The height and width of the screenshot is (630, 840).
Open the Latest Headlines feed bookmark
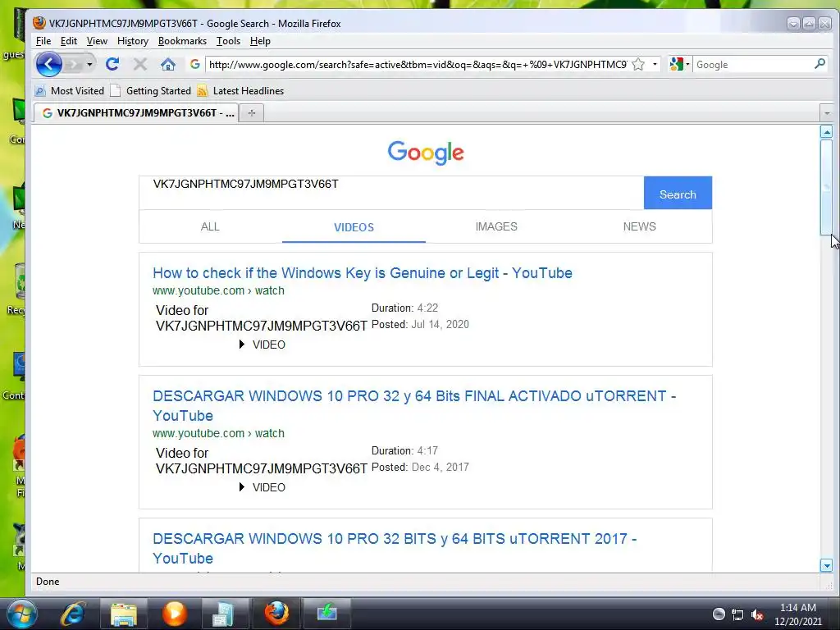point(240,91)
